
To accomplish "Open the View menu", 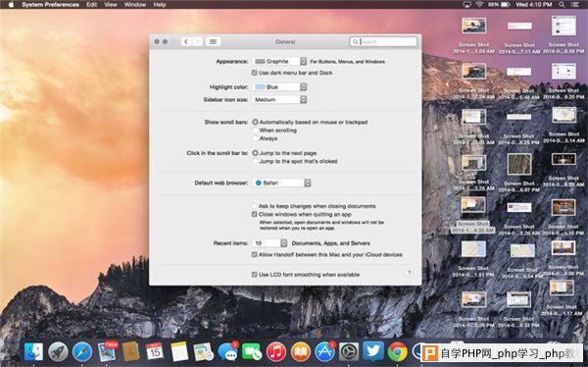I will 110,5.
